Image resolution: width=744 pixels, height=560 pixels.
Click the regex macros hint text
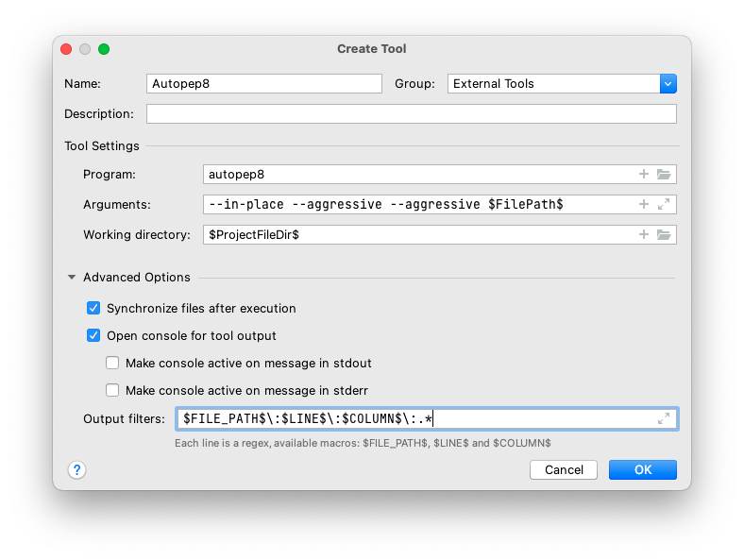tap(363, 443)
